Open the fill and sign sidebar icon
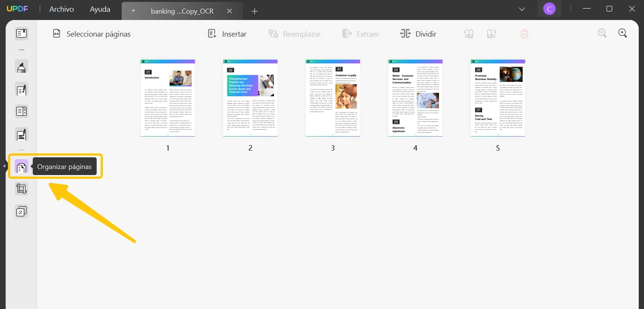 tap(21, 135)
